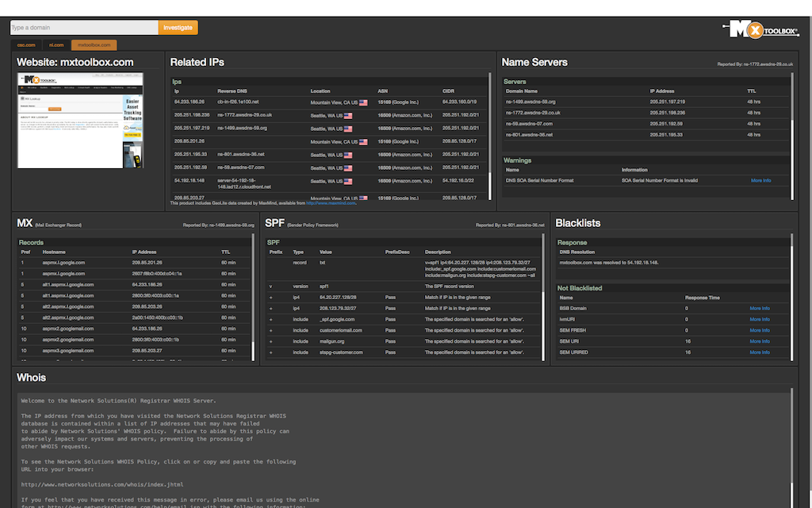
Task: Click CIDR cell 54.192.16.0/22
Action: [458, 180]
